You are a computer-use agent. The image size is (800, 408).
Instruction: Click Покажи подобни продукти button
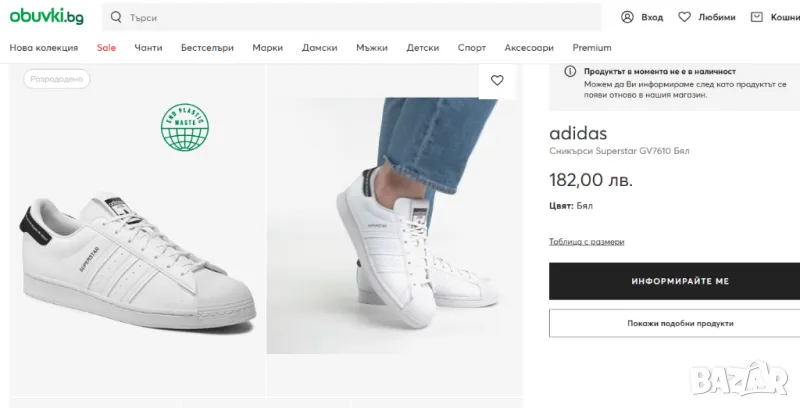click(x=674, y=323)
